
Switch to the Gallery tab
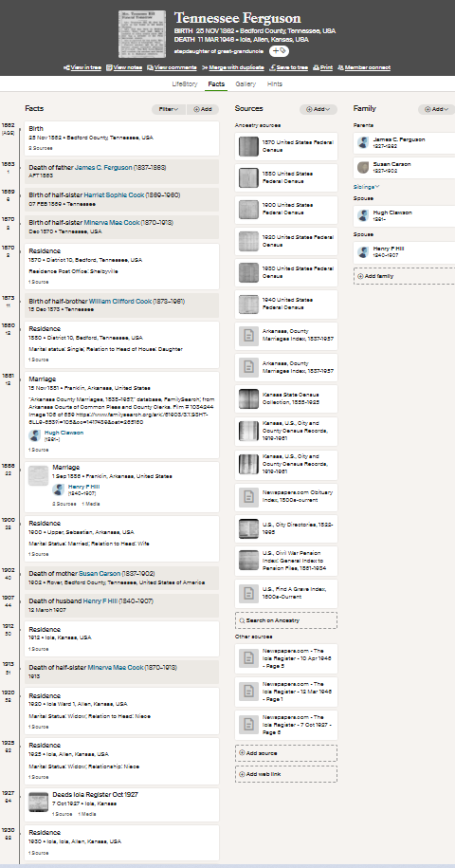tap(246, 84)
